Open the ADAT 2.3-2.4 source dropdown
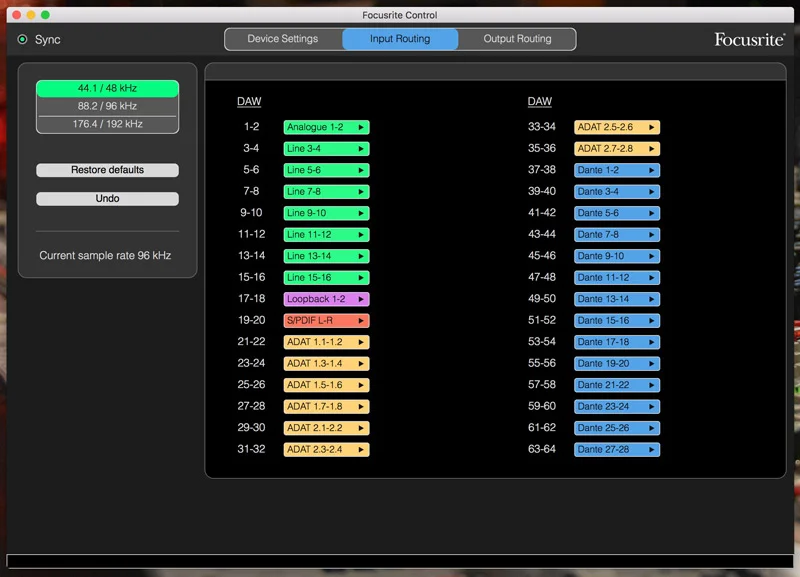800x577 pixels. [x=327, y=449]
